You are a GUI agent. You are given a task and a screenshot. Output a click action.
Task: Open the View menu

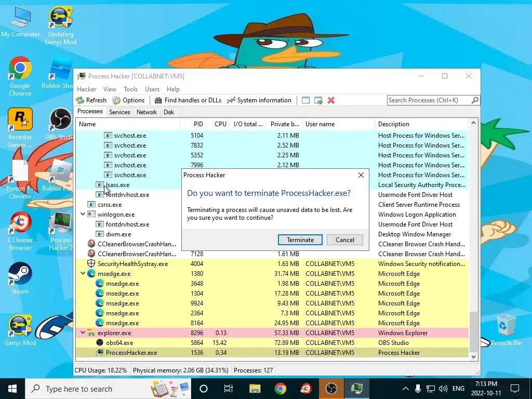[110, 89]
